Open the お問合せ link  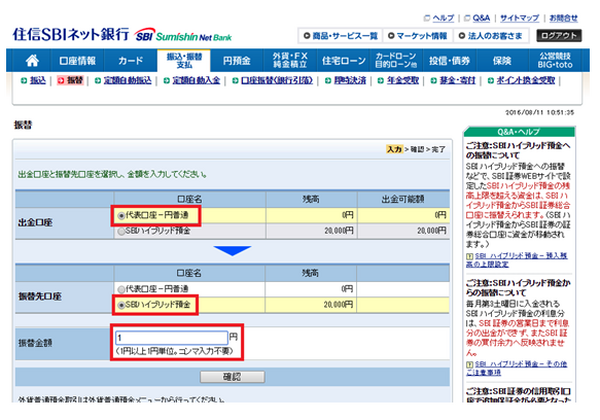click(x=563, y=18)
